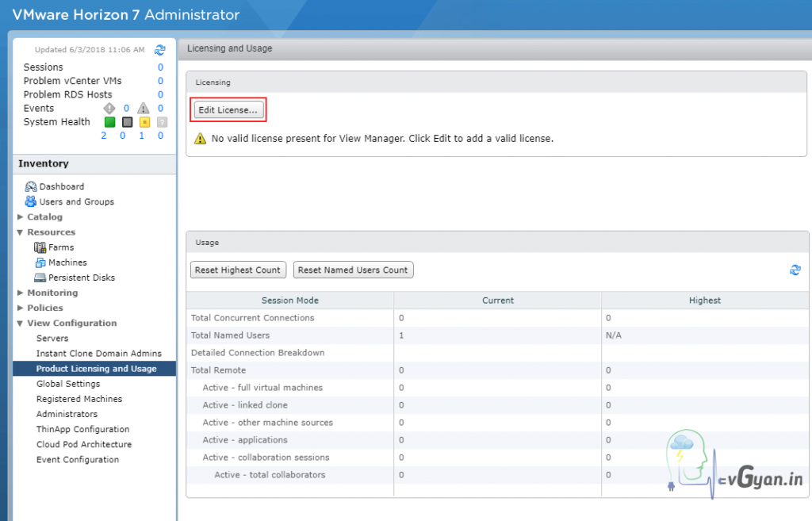This screenshot has width=812, height=521.
Task: Click the yellow System Health indicator
Action: coord(144,121)
